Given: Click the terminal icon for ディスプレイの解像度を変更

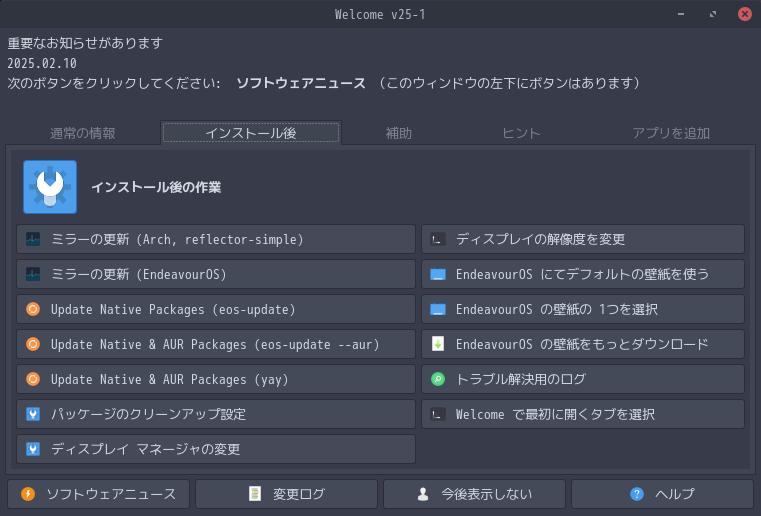Looking at the screenshot, I should pyautogui.click(x=437, y=240).
